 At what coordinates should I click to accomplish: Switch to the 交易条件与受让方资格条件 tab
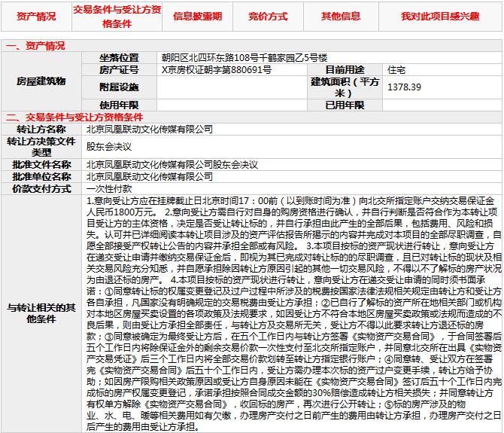[x=117, y=16]
